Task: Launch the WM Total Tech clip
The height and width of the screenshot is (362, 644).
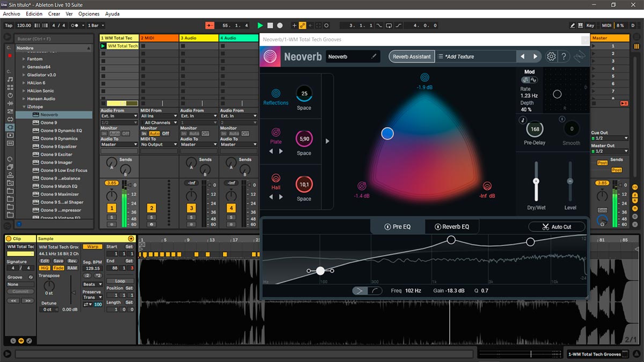Action: point(103,46)
